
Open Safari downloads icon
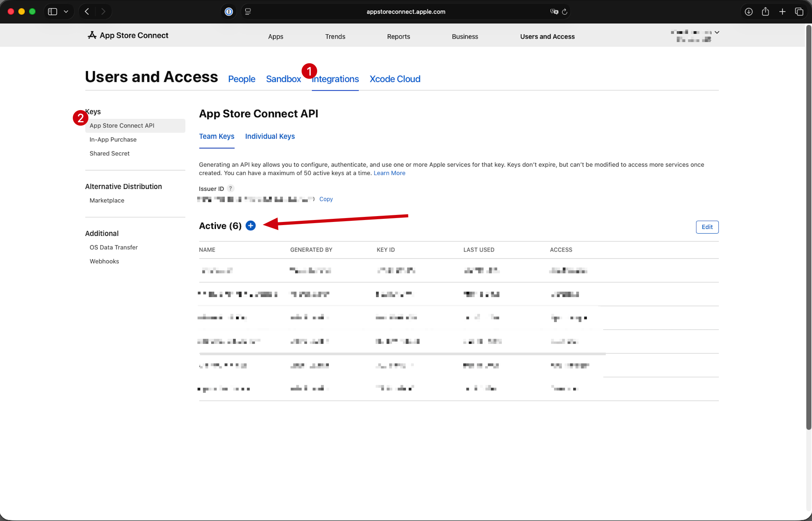(x=748, y=12)
